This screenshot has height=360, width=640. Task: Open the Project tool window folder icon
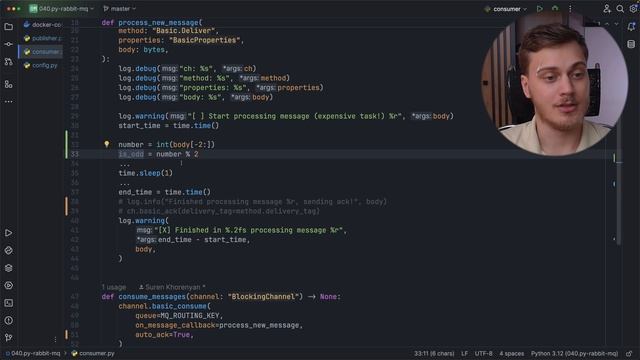pos(9,27)
